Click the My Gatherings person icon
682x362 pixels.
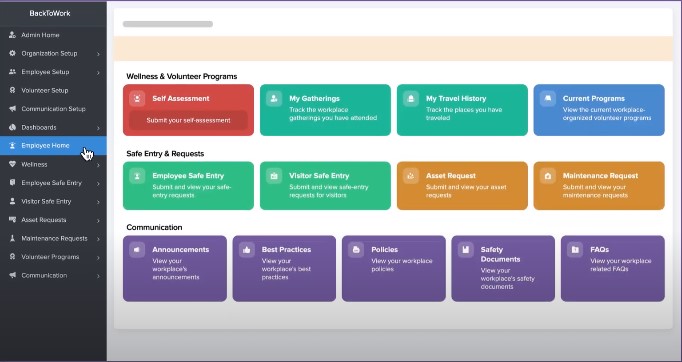[x=274, y=98]
